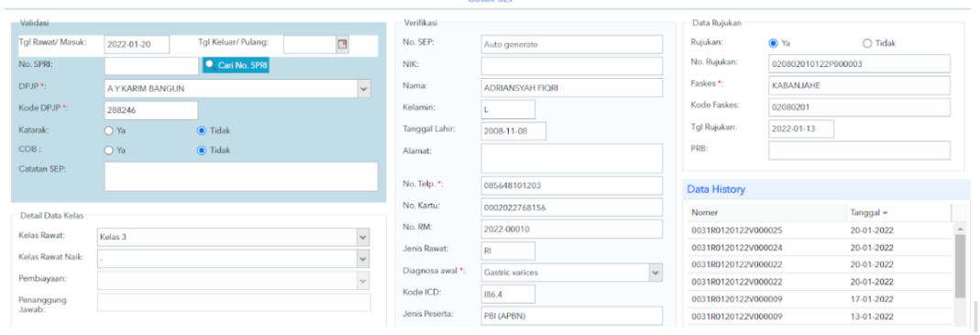Viewport: 980px width, 335px height.
Task: Click the NIK input field
Action: 572,66
